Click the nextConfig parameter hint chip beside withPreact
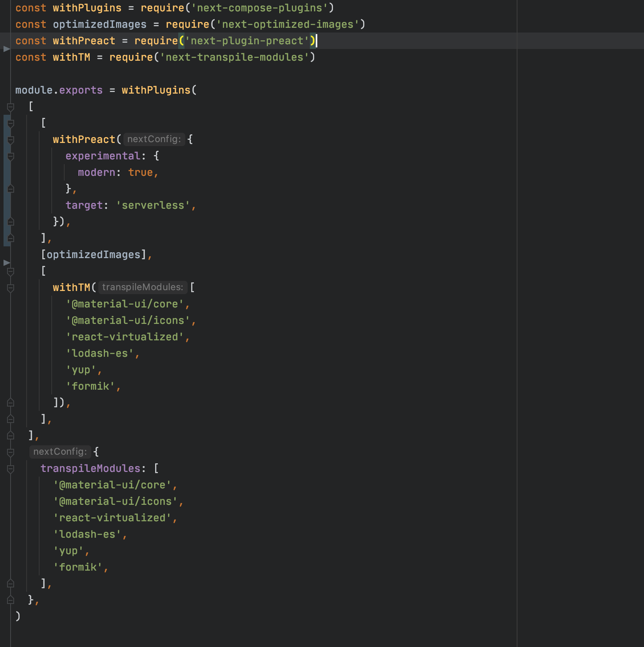The width and height of the screenshot is (644, 647). click(x=154, y=139)
